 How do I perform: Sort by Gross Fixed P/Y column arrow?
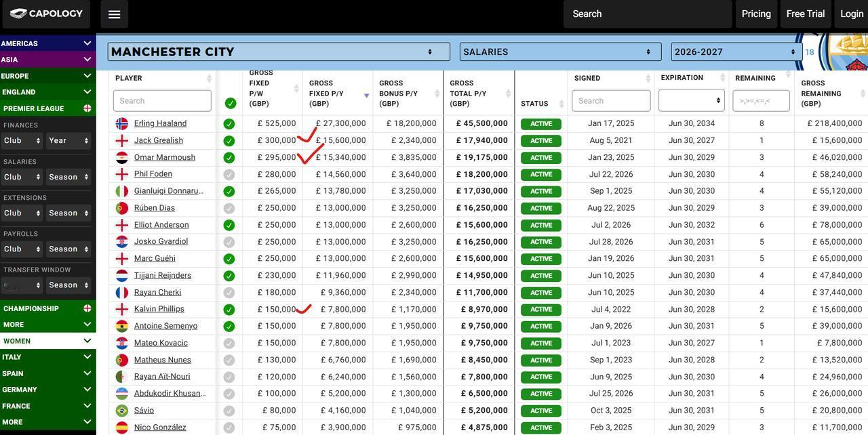[367, 96]
